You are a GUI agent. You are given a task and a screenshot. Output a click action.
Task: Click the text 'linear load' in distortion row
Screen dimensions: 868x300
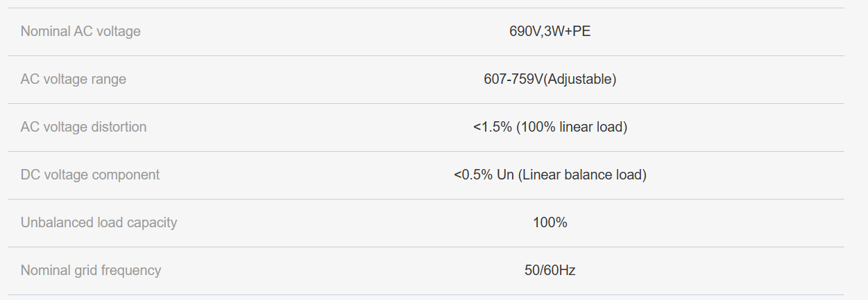click(x=590, y=127)
